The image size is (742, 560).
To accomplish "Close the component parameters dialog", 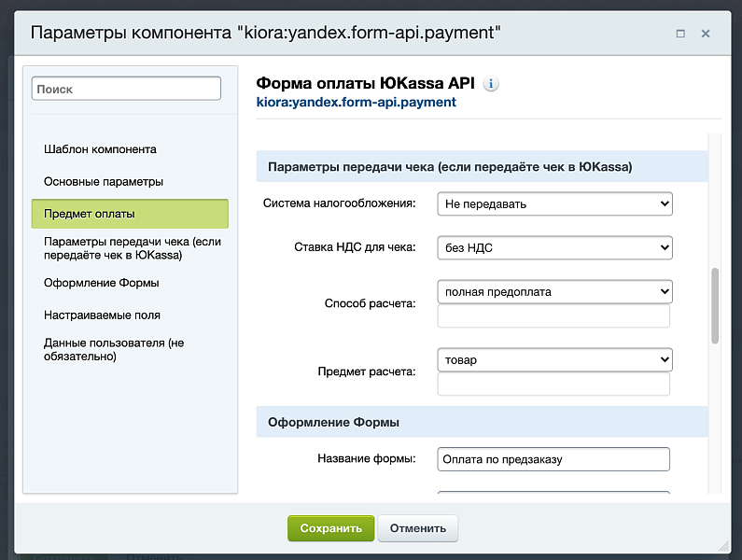I will [x=706, y=34].
